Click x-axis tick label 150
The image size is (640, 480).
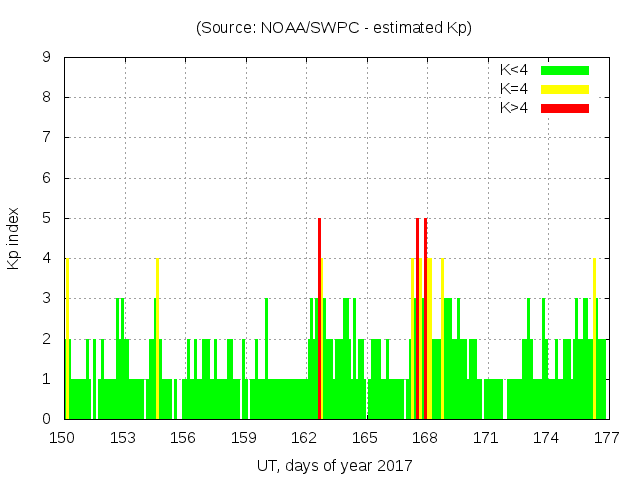point(63,438)
